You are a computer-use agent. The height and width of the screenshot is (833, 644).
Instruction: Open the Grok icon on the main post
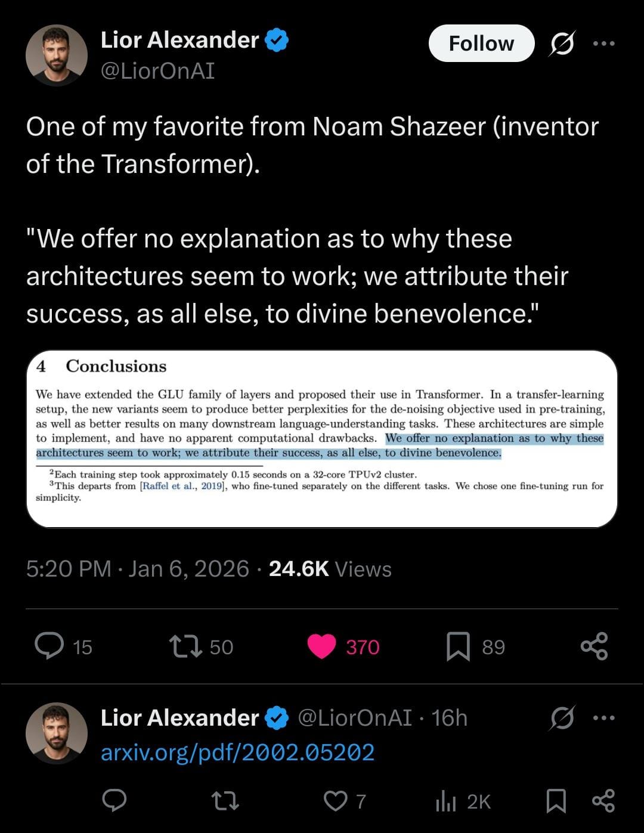pyautogui.click(x=561, y=44)
